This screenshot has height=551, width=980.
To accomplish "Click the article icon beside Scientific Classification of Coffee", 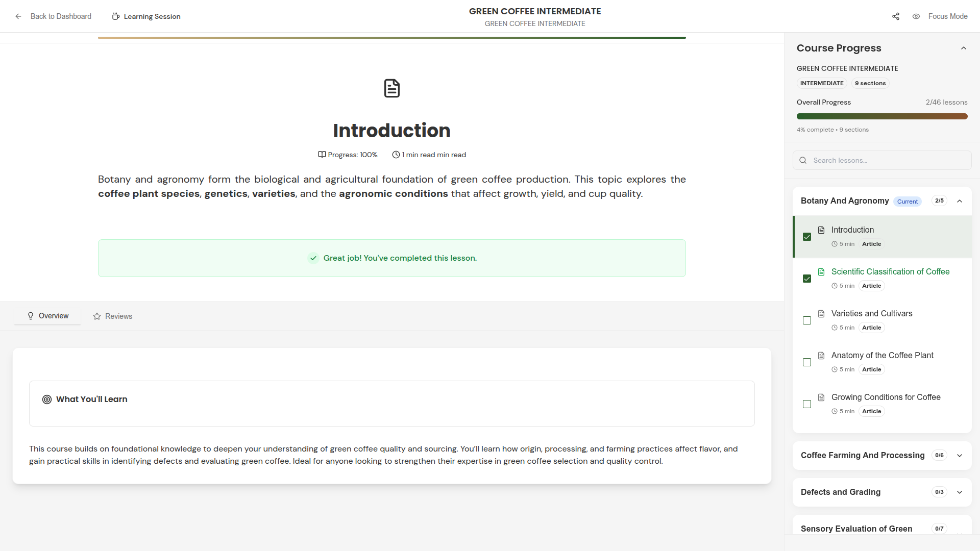I will point(821,272).
